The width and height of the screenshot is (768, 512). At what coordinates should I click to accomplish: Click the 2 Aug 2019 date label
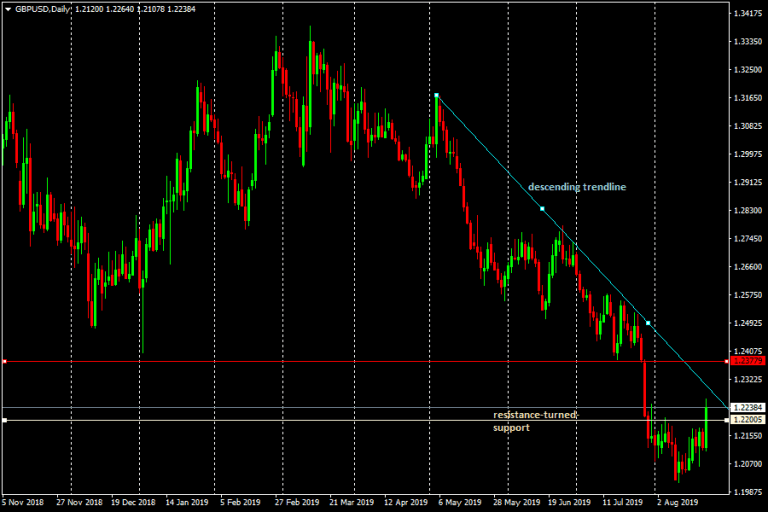point(678,502)
